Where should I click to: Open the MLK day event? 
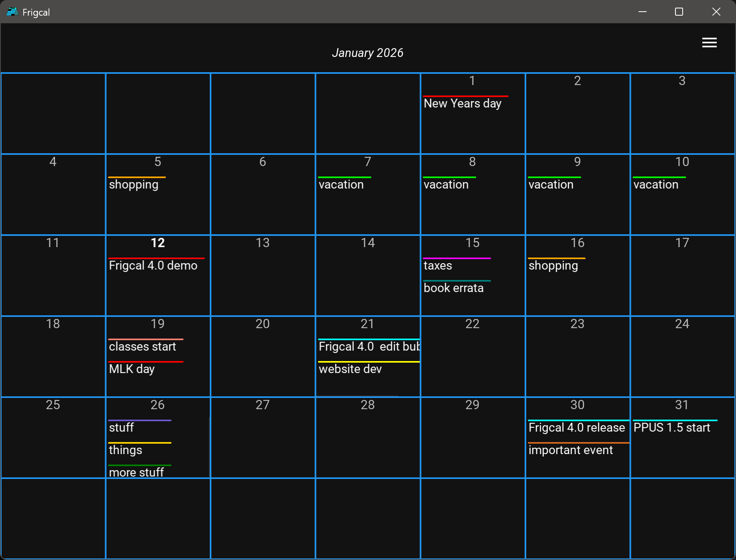(132, 369)
